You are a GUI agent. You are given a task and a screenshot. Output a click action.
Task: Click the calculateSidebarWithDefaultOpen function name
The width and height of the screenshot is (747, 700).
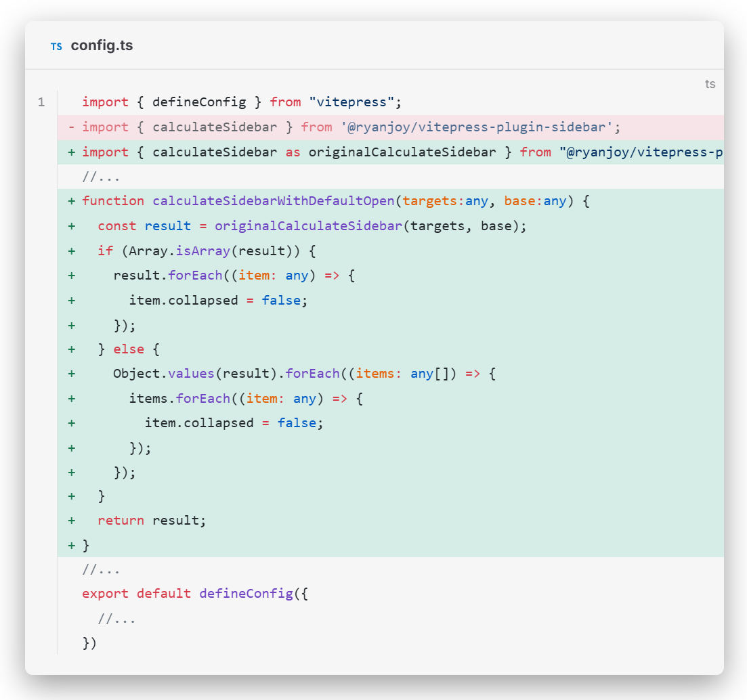[274, 201]
